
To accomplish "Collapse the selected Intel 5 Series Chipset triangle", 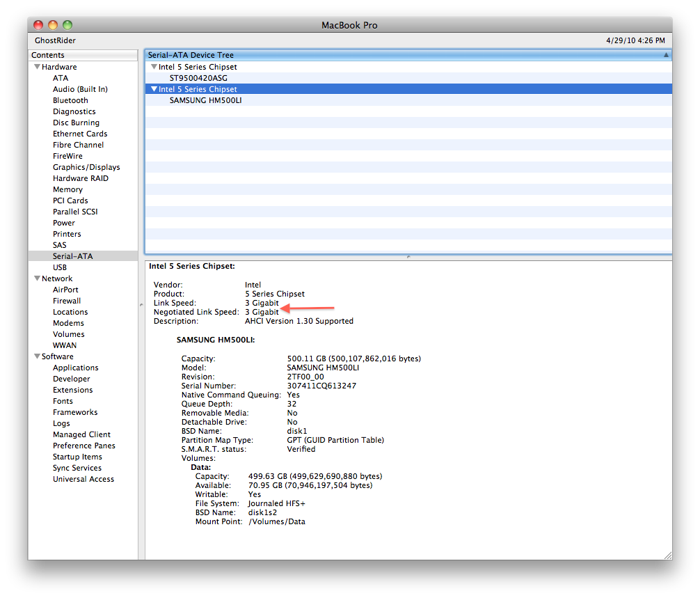I will pyautogui.click(x=154, y=89).
